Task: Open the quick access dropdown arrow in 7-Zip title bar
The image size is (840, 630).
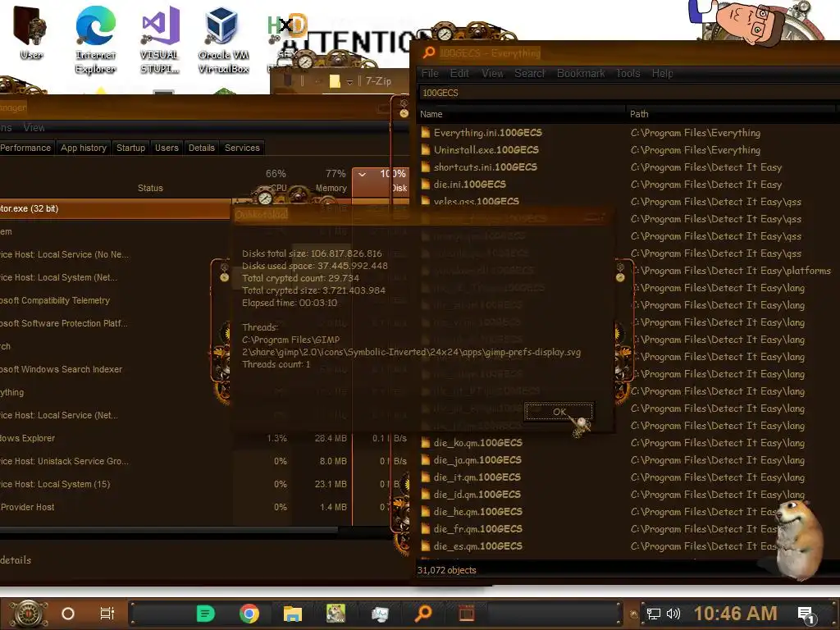Action: [349, 82]
